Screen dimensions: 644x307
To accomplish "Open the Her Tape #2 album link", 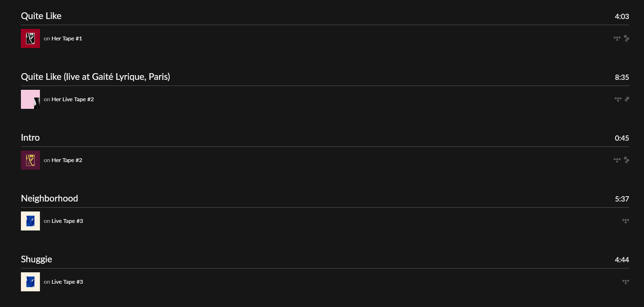I will tap(67, 160).
